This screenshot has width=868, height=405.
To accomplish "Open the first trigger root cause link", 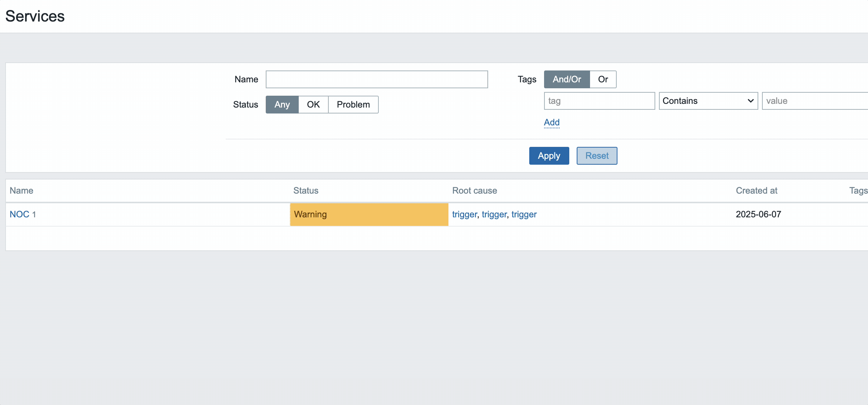I will tap(464, 214).
